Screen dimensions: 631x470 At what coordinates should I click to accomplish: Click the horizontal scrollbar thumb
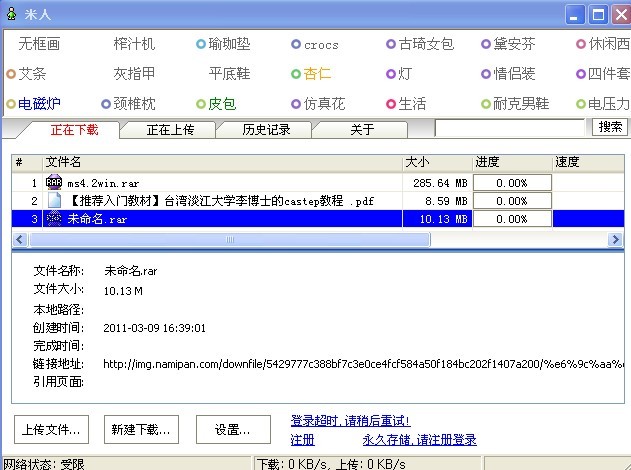(x=230, y=240)
